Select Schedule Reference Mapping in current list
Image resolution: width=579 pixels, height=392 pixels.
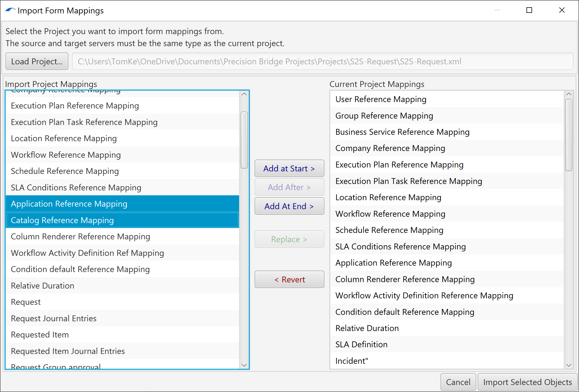[x=447, y=230]
